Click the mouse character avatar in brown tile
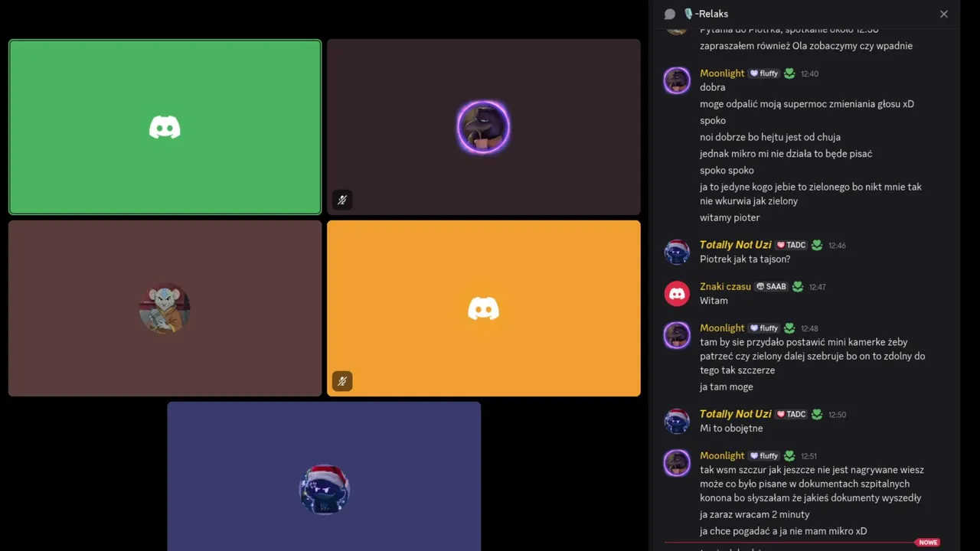Image resolution: width=980 pixels, height=551 pixels. (x=165, y=308)
